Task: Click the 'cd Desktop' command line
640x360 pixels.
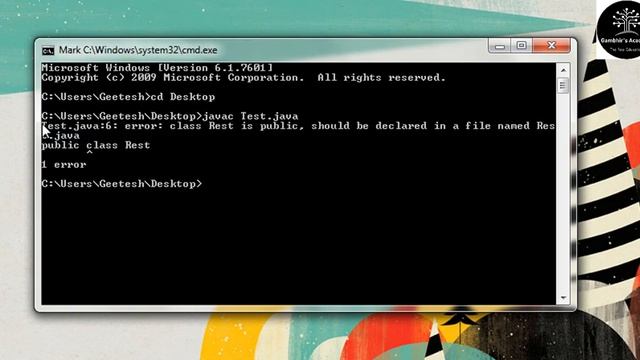Action: point(128,97)
